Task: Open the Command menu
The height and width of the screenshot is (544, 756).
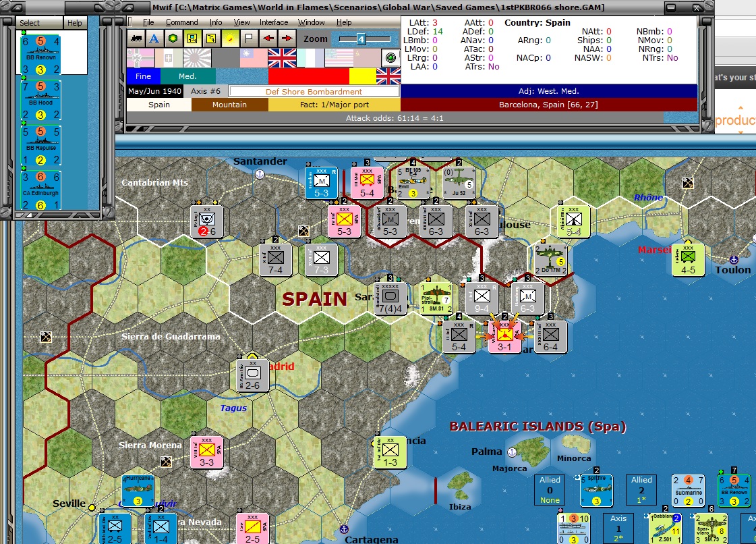Action: [x=182, y=22]
